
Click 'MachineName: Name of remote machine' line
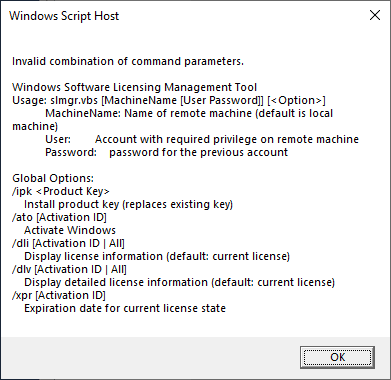coord(189,113)
